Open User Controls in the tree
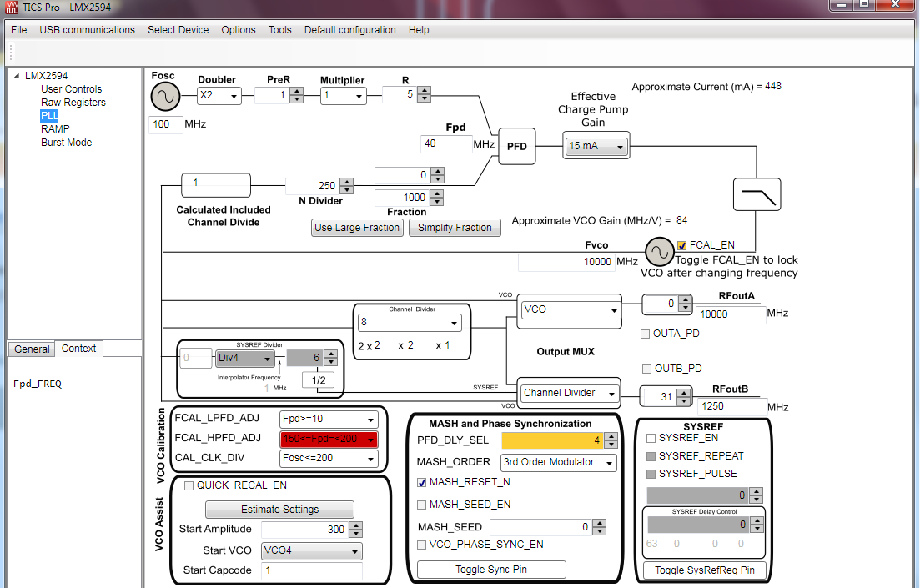This screenshot has width=920, height=588. [x=71, y=89]
